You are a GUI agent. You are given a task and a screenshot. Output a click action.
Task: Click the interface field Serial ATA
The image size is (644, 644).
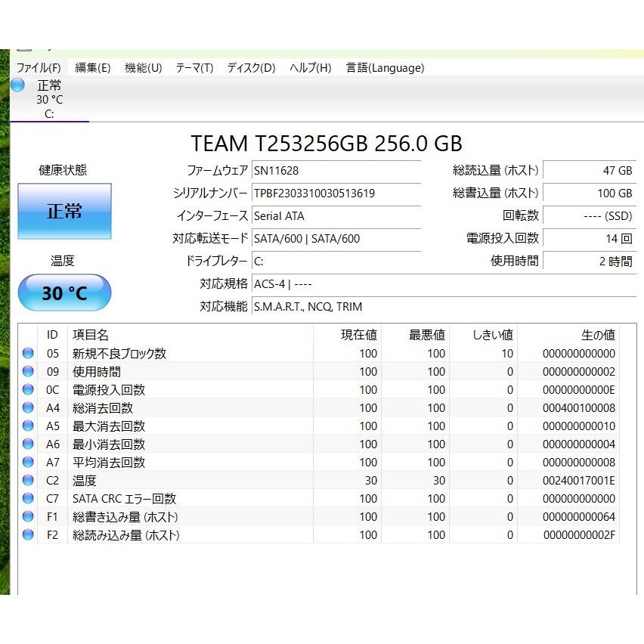click(x=336, y=215)
